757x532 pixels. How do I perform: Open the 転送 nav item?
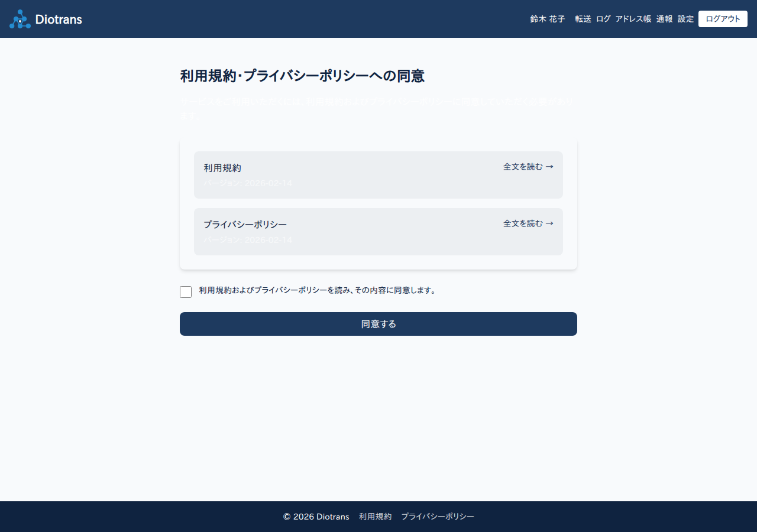583,19
